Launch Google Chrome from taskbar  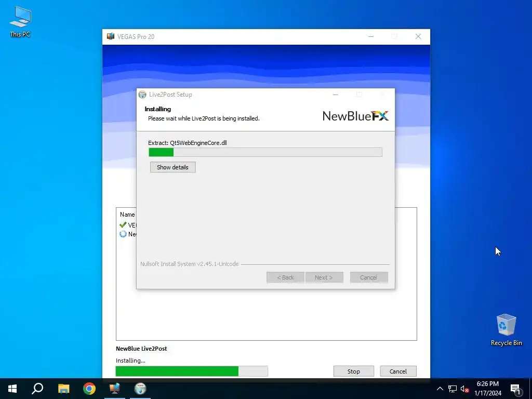coord(89,389)
